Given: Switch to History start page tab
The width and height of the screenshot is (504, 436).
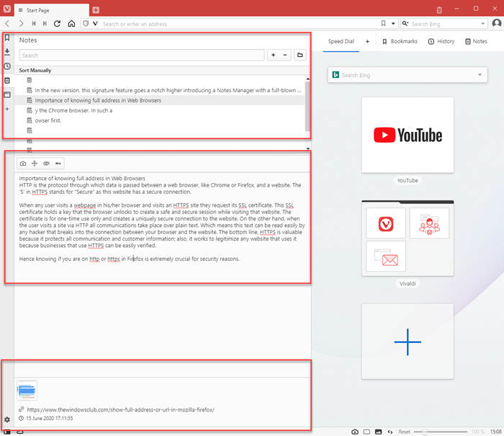Looking at the screenshot, I should coord(441,42).
